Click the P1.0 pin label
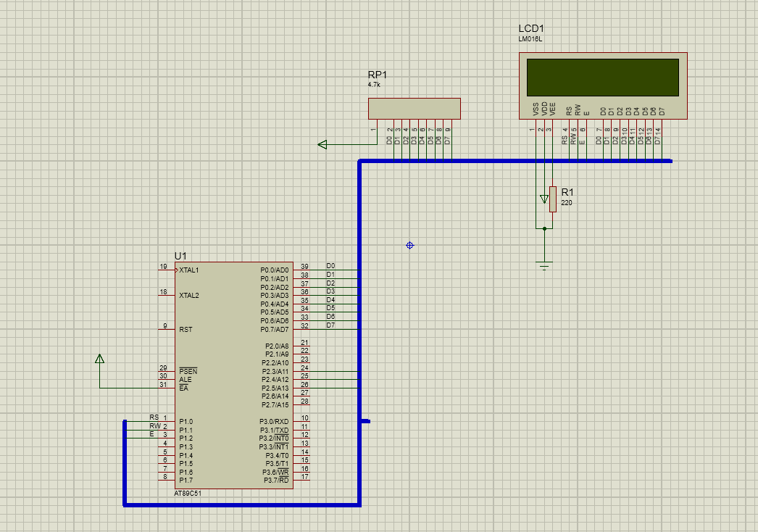This screenshot has height=532, width=758. click(x=186, y=421)
